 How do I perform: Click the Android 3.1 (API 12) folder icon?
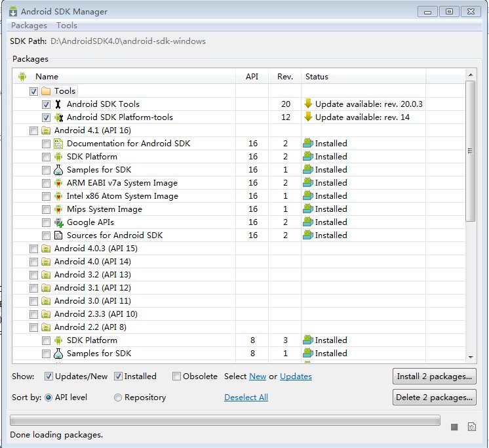pos(46,288)
